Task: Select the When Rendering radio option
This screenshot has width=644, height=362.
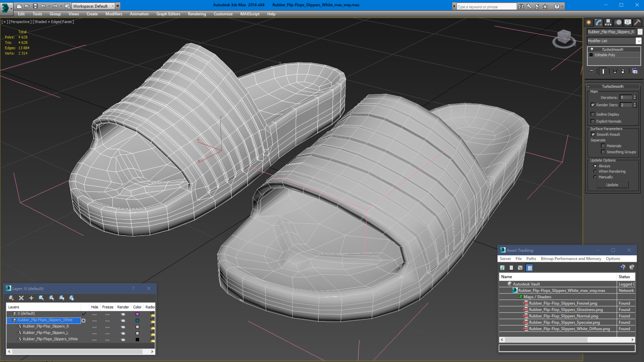Action: tap(595, 171)
